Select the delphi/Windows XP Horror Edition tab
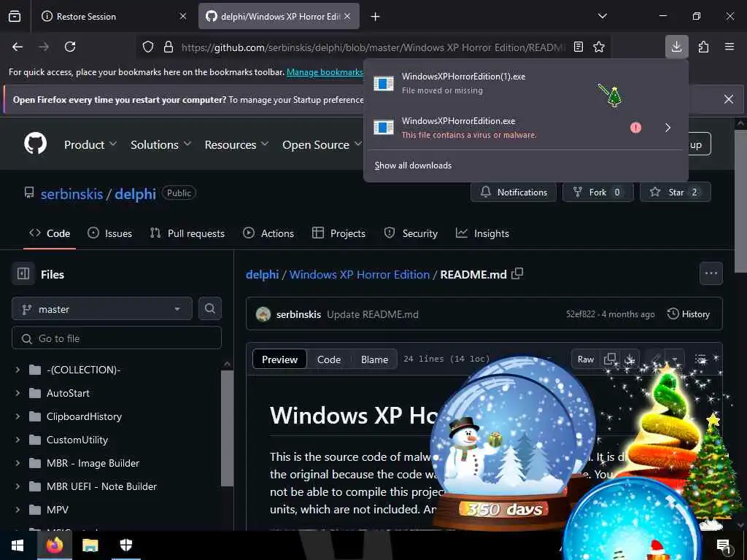747x560 pixels. pos(279,16)
